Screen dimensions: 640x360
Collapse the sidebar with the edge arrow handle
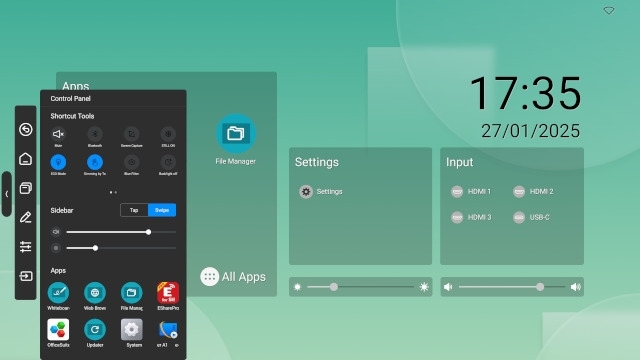[7, 194]
